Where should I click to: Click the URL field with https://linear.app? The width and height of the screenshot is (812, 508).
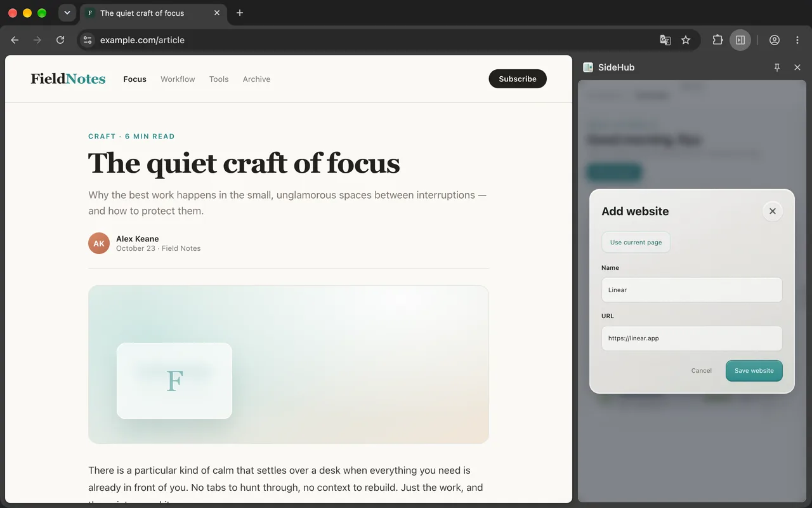point(691,338)
